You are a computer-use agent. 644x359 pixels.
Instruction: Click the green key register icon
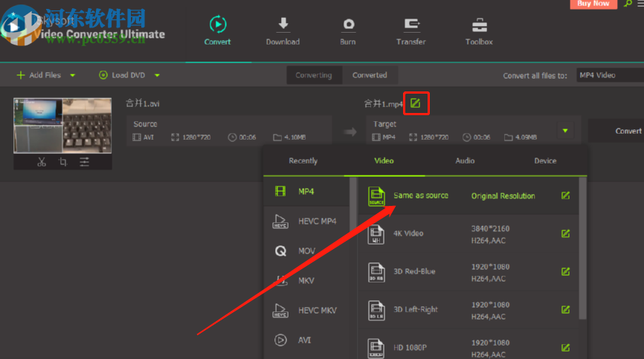click(628, 4)
